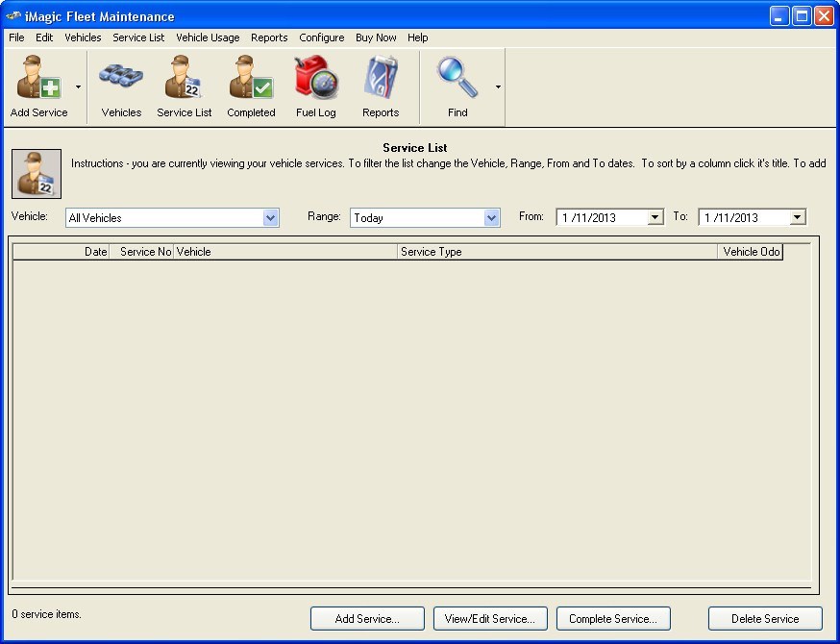Expand the Find toolbar dropdown arrow

498,87
